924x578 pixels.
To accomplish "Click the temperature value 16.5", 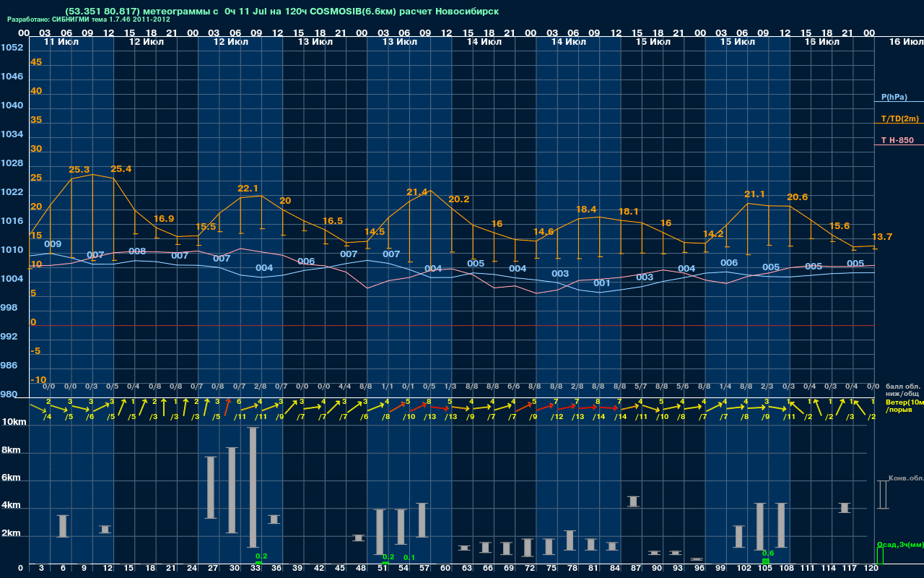I will [333, 221].
